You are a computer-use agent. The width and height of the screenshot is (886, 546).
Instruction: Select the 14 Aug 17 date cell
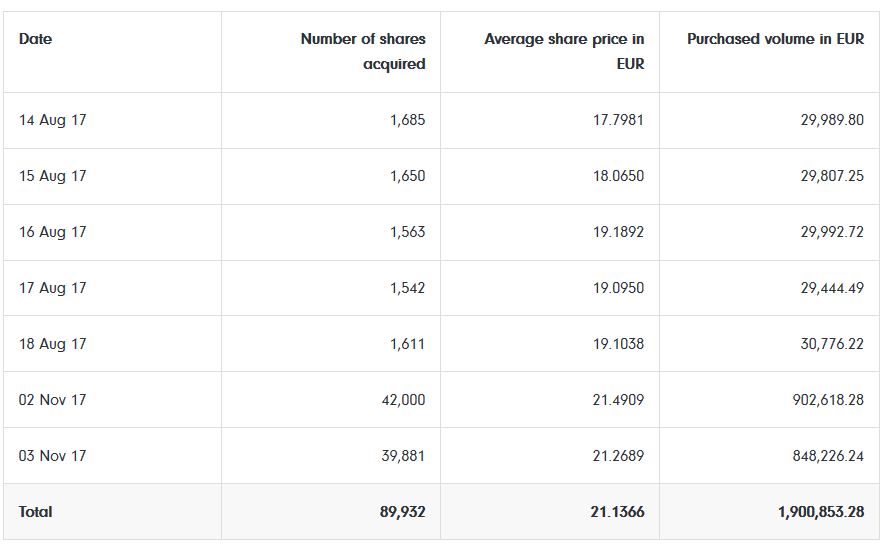click(x=53, y=120)
